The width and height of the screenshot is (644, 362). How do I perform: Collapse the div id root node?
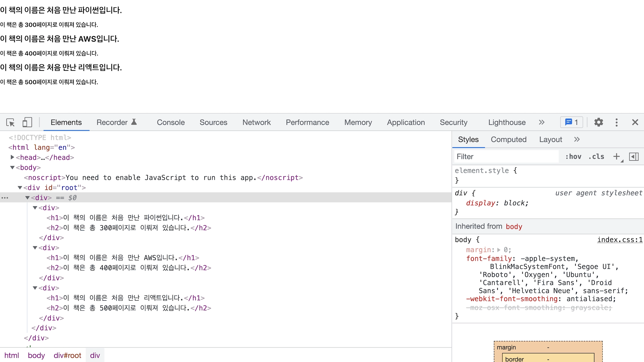tap(20, 188)
